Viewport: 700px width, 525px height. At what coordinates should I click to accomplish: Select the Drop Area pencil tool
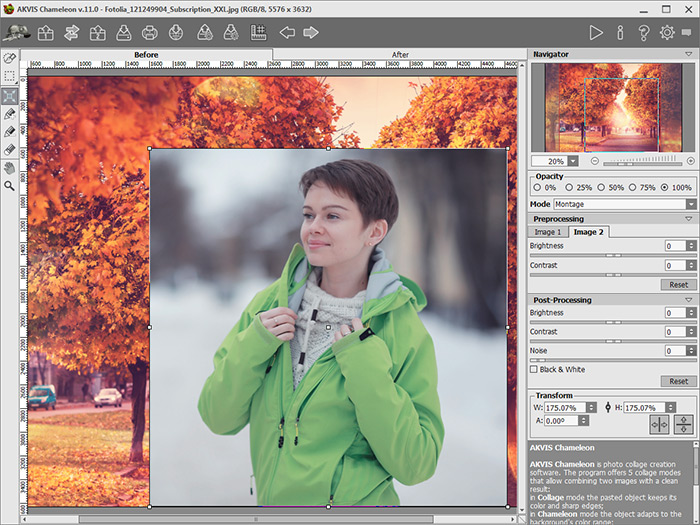[x=9, y=132]
